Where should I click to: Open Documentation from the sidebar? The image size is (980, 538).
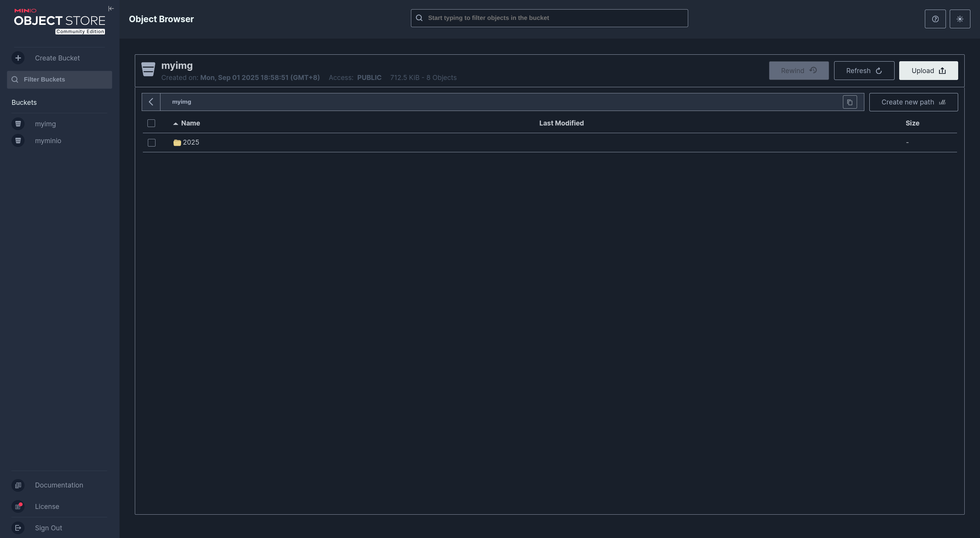pyautogui.click(x=59, y=485)
